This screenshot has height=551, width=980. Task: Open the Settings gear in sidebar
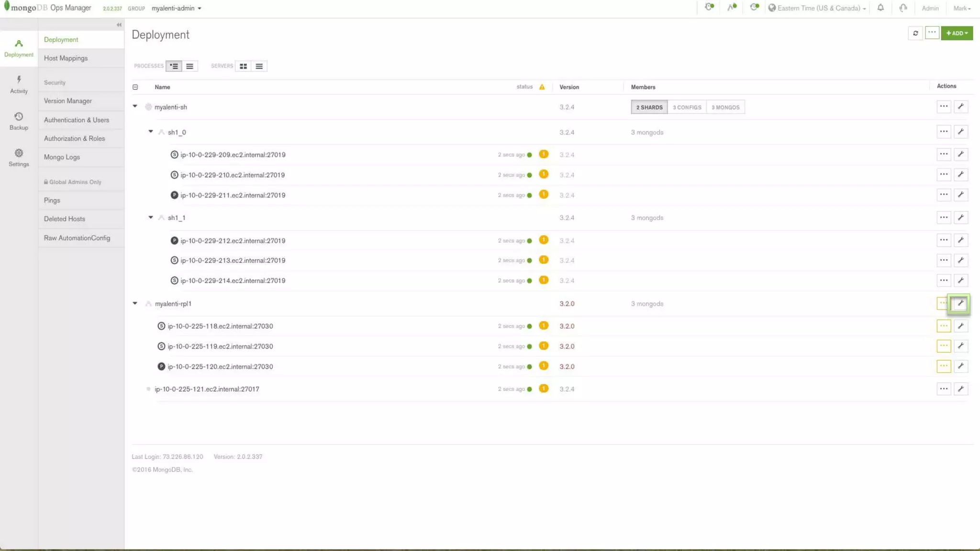[x=19, y=157]
